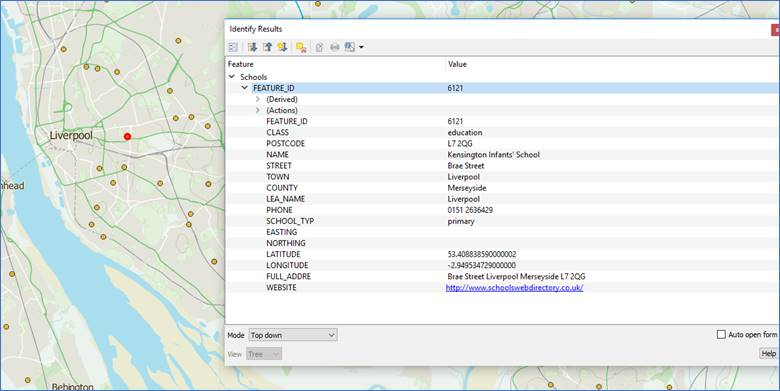Click the value Kensington Infants' School

pos(493,155)
